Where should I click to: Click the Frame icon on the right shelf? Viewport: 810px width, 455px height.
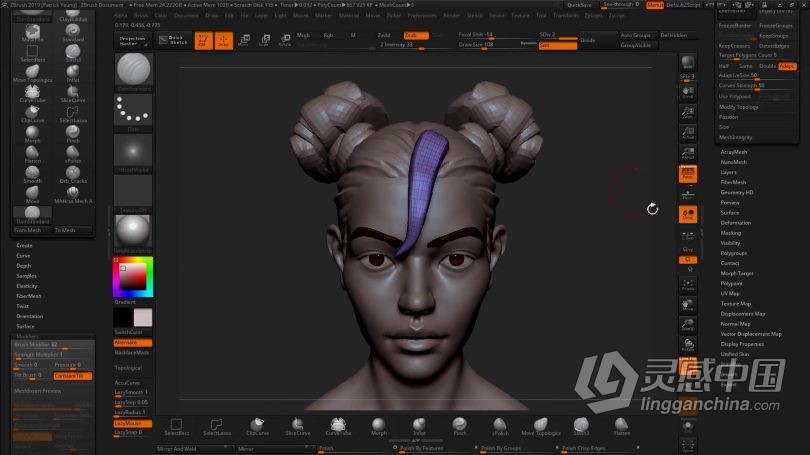(688, 285)
